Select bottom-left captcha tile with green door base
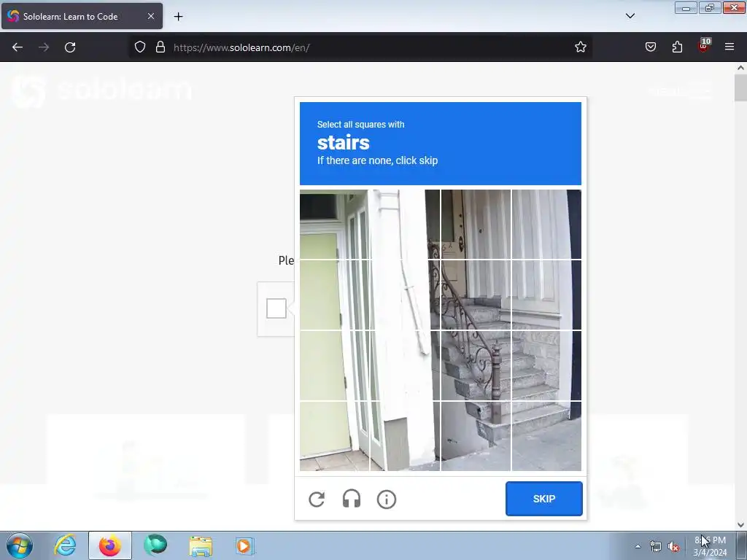The image size is (747, 560). (334, 436)
